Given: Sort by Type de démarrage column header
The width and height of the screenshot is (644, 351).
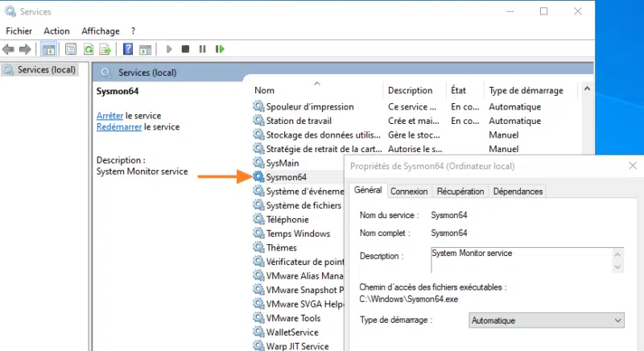Looking at the screenshot, I should (x=526, y=90).
